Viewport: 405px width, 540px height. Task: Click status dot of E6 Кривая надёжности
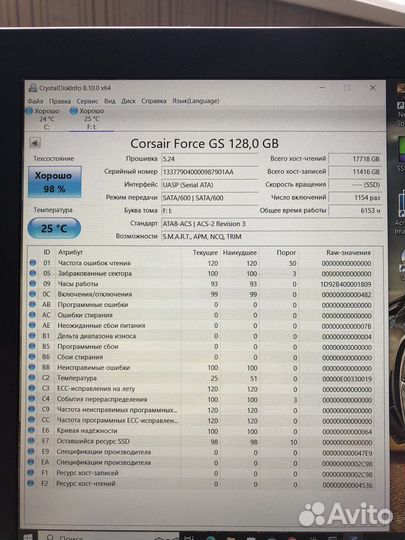pyautogui.click(x=31, y=430)
